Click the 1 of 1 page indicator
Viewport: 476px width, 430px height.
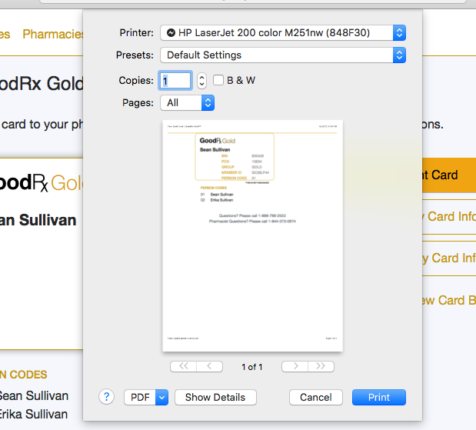pyautogui.click(x=252, y=367)
